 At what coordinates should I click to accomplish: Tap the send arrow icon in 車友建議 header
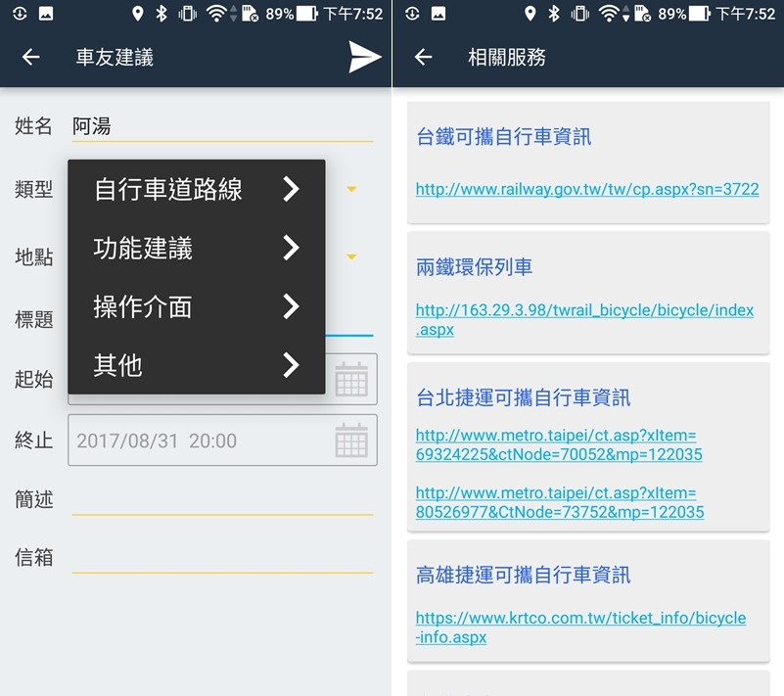[x=365, y=57]
